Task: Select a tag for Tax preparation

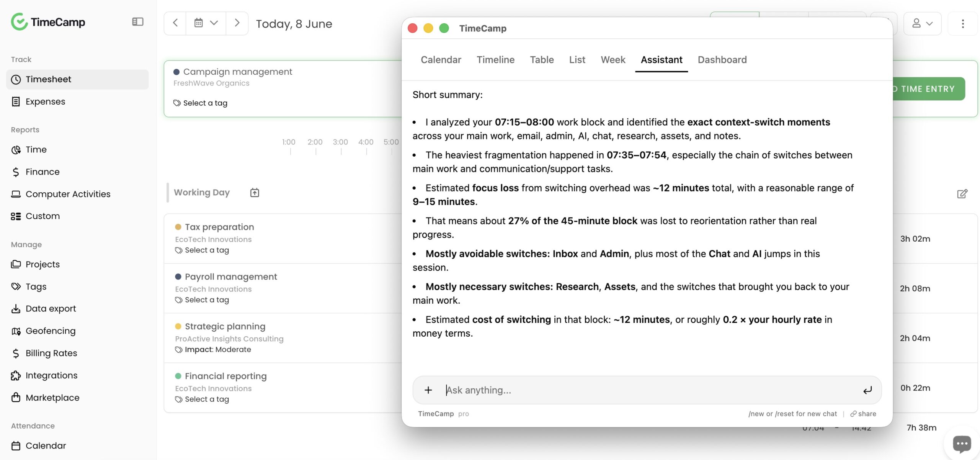Action: (x=202, y=250)
